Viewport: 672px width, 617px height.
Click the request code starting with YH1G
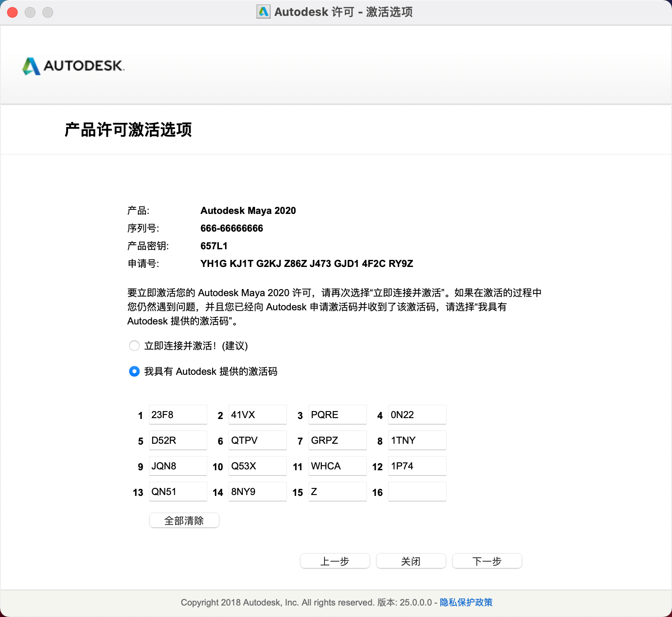click(x=307, y=264)
